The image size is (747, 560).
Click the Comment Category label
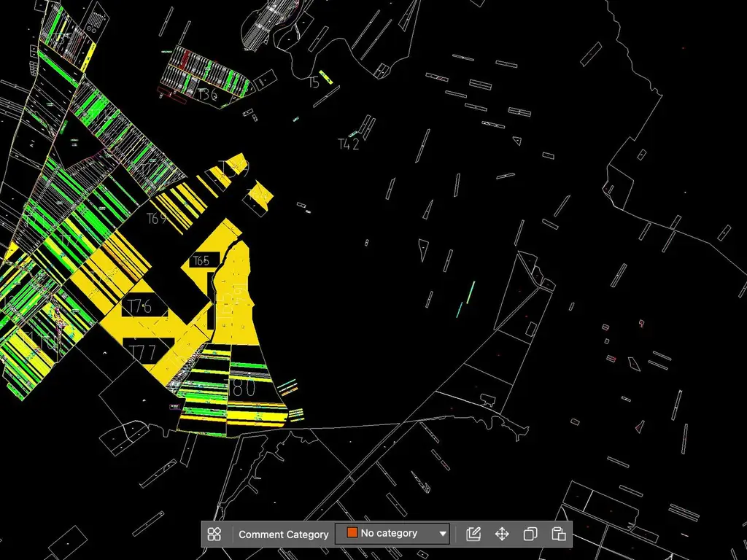tap(284, 534)
